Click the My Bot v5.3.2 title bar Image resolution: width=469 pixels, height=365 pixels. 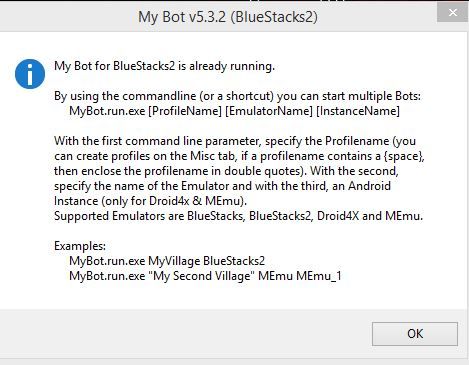[228, 17]
